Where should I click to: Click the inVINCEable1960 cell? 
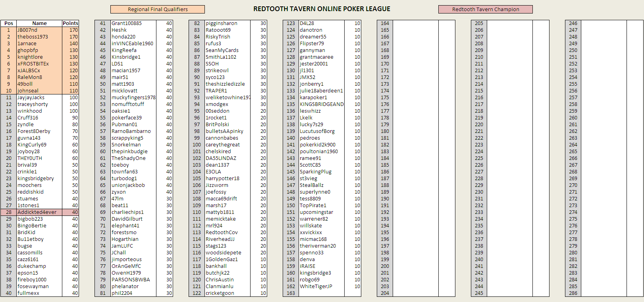pyautogui.click(x=133, y=44)
